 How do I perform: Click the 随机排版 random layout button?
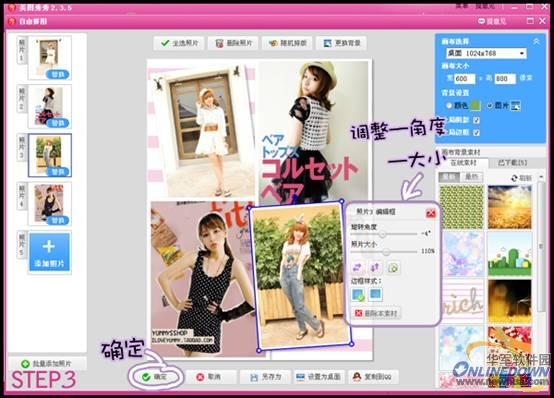point(287,43)
